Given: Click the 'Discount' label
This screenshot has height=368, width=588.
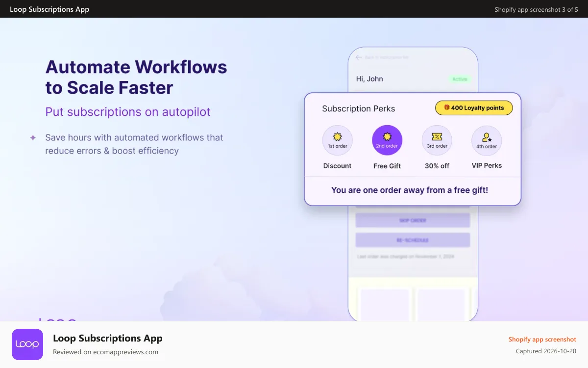Looking at the screenshot, I should (337, 166).
